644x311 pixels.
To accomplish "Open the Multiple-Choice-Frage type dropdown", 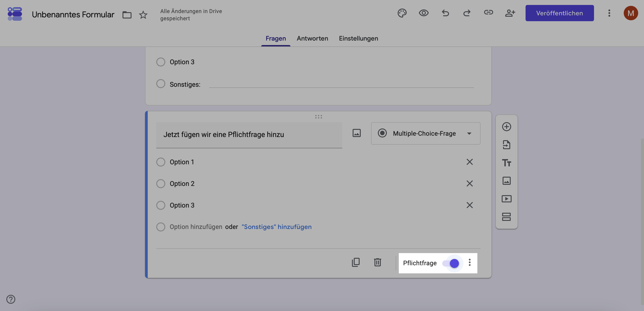I will [426, 133].
